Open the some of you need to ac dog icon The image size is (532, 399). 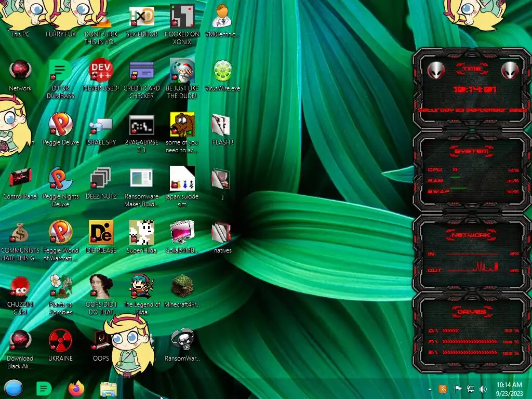point(182,125)
